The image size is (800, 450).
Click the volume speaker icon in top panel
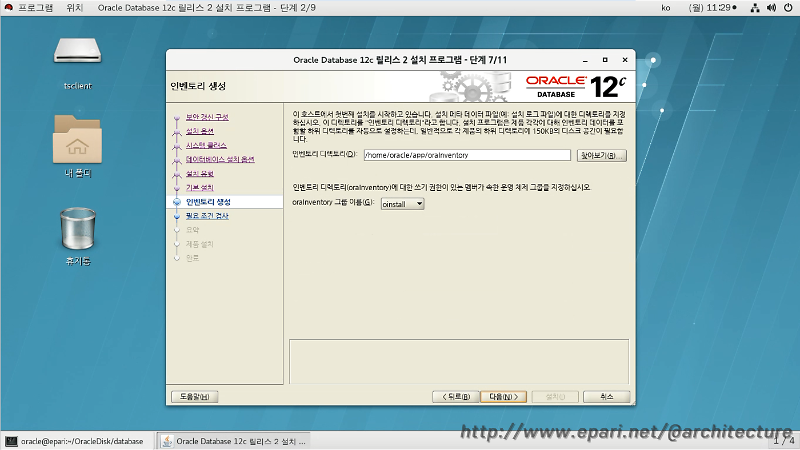pos(771,8)
